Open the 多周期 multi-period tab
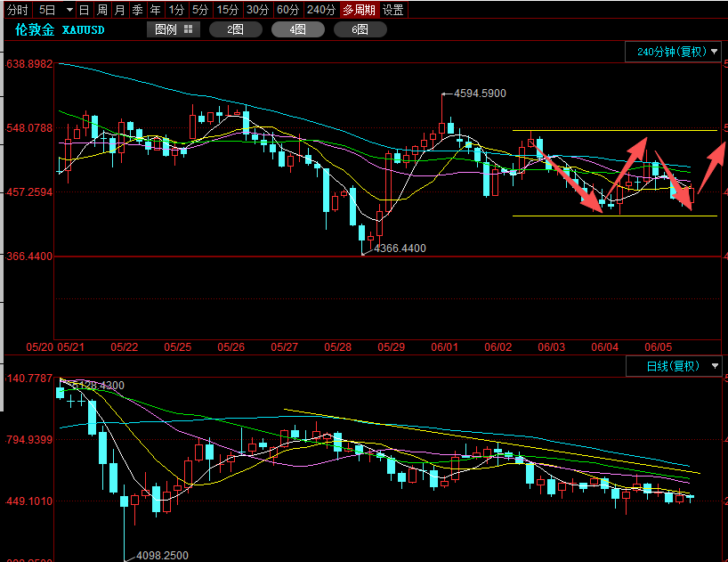The height and width of the screenshot is (562, 728). point(360,10)
